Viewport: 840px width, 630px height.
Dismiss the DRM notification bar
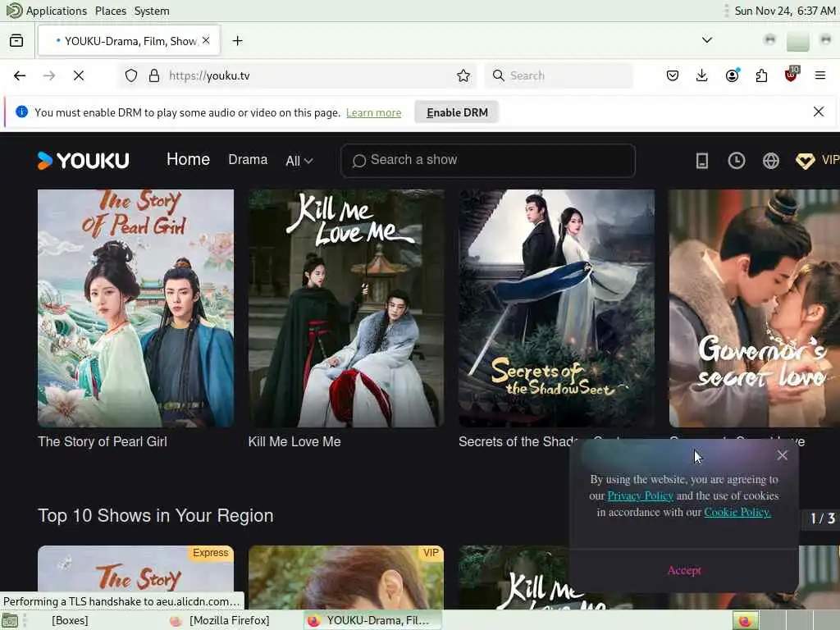[x=819, y=112]
